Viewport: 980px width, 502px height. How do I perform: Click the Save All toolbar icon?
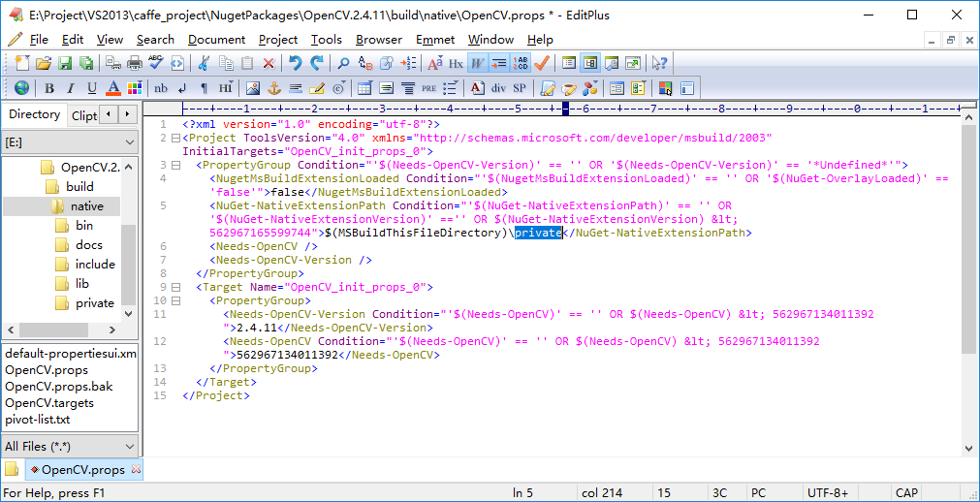pos(86,63)
